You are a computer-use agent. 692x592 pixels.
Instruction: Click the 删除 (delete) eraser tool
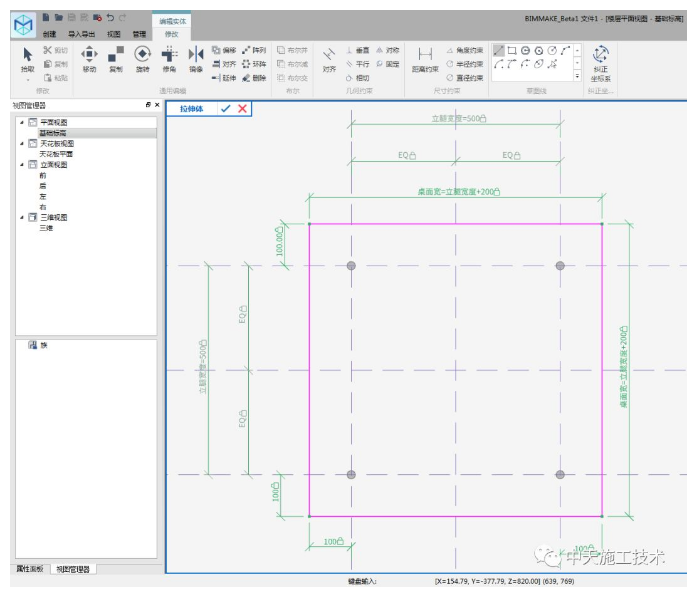click(254, 78)
